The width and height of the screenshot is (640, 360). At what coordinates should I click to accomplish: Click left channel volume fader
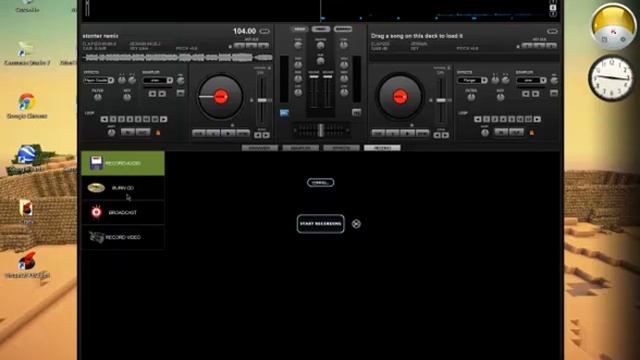click(x=314, y=77)
